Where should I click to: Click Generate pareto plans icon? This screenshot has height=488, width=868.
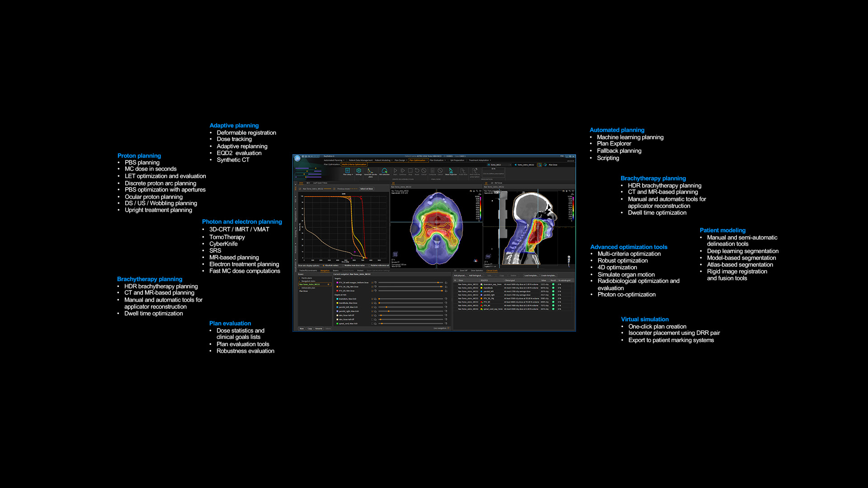coord(370,171)
